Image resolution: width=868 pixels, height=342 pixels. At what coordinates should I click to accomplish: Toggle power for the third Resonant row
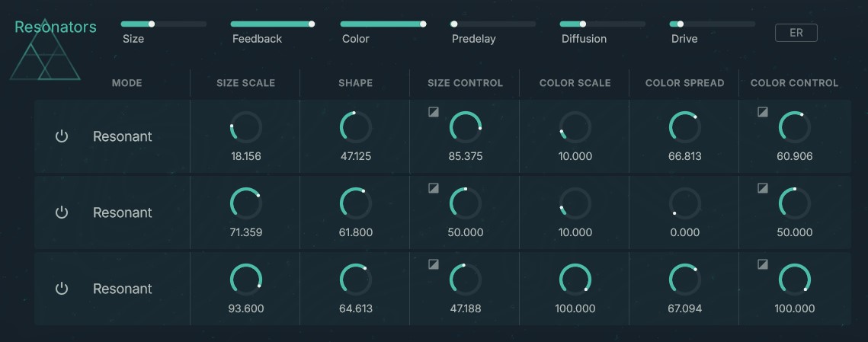(62, 289)
